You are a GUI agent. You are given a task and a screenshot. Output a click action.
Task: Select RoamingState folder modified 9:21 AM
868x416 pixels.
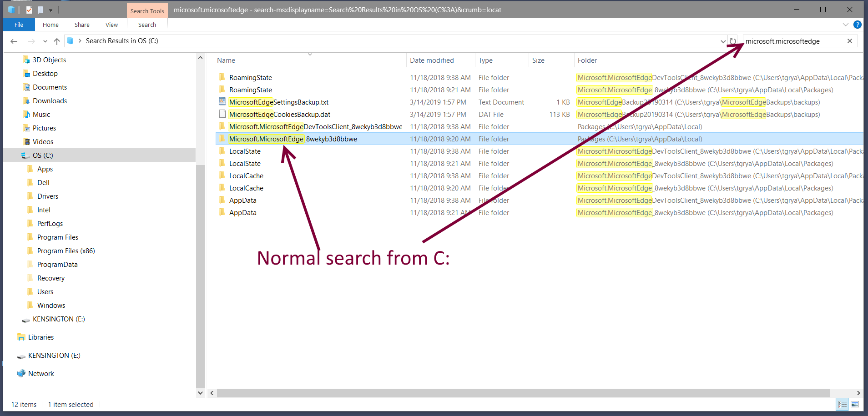pos(251,90)
